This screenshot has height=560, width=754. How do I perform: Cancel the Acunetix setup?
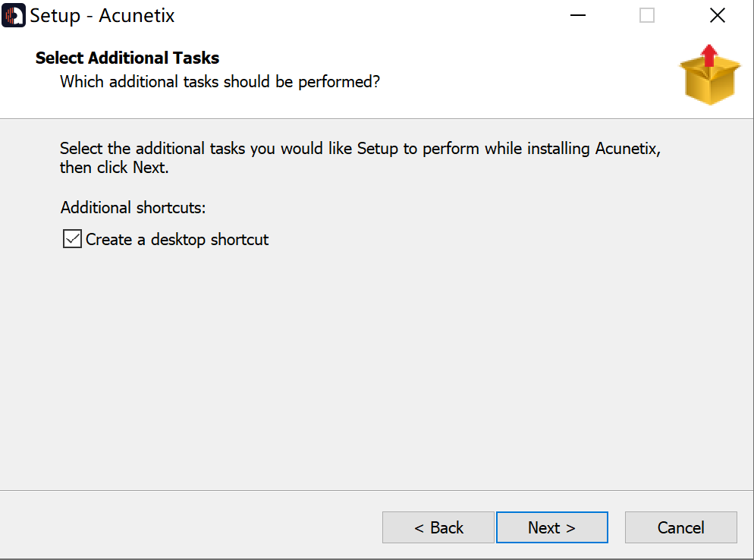point(680,527)
